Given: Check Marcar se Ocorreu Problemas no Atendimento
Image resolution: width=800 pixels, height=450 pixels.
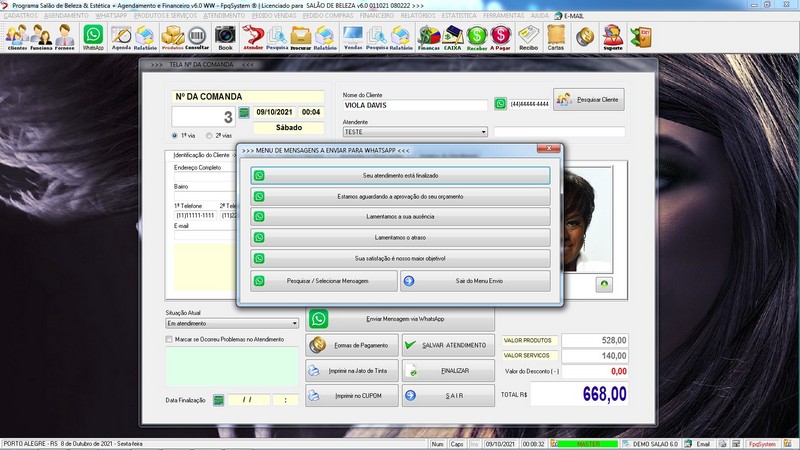Looking at the screenshot, I should [169, 339].
